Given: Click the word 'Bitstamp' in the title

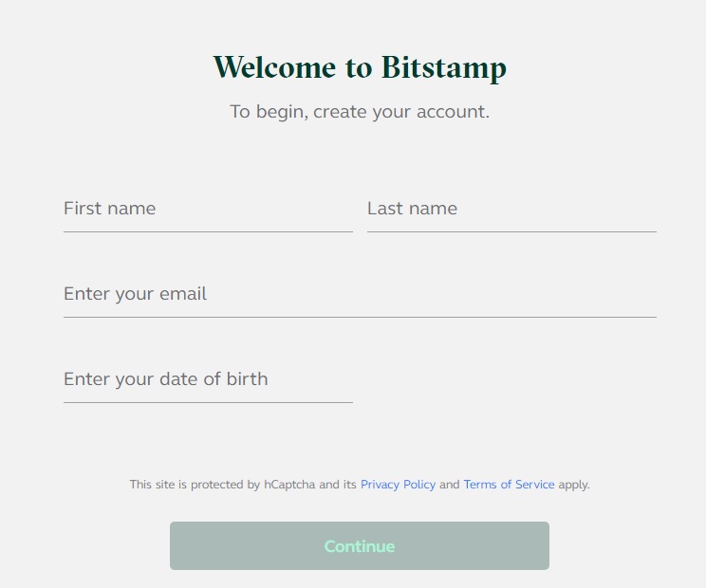Looking at the screenshot, I should (x=443, y=68).
